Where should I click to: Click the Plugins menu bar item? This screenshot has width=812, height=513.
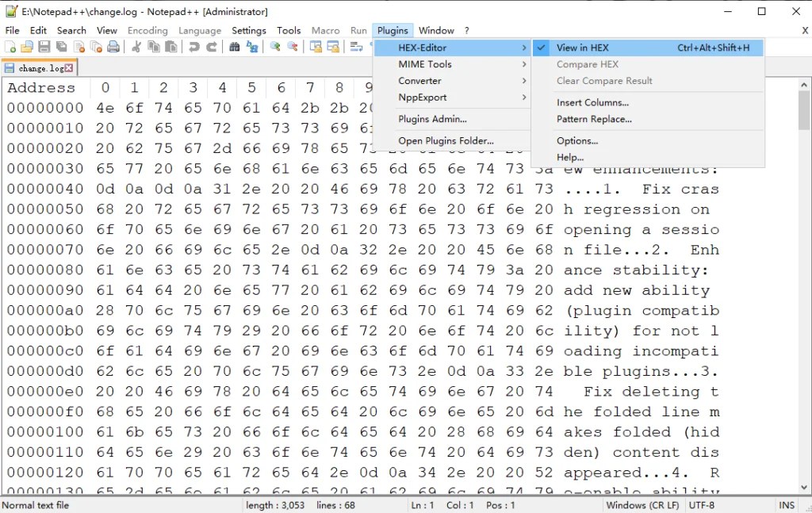pos(393,31)
